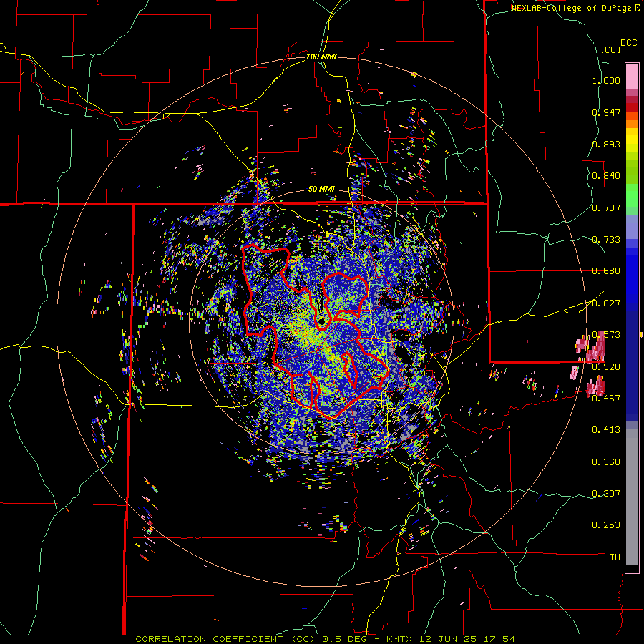Click the 0.467 legend value

[606, 398]
